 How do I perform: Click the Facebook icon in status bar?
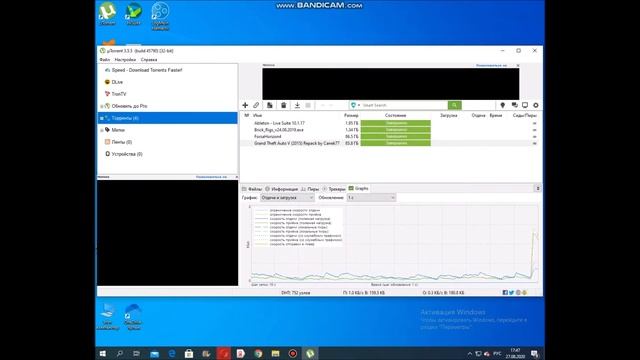505,293
